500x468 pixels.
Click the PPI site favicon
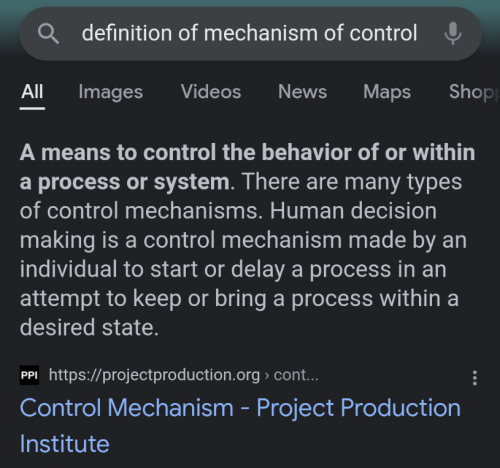[29, 375]
